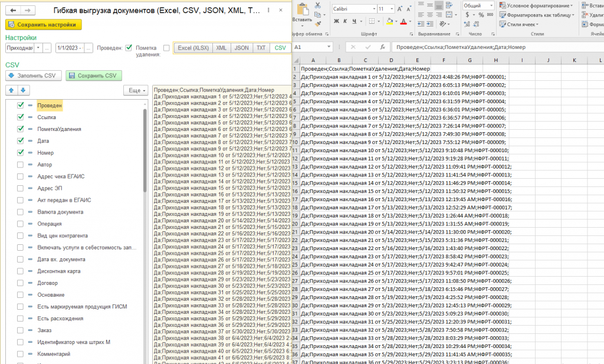The height and width of the screenshot is (364, 604).
Task: Increase font size with the large A icon
Action: pos(400,9)
